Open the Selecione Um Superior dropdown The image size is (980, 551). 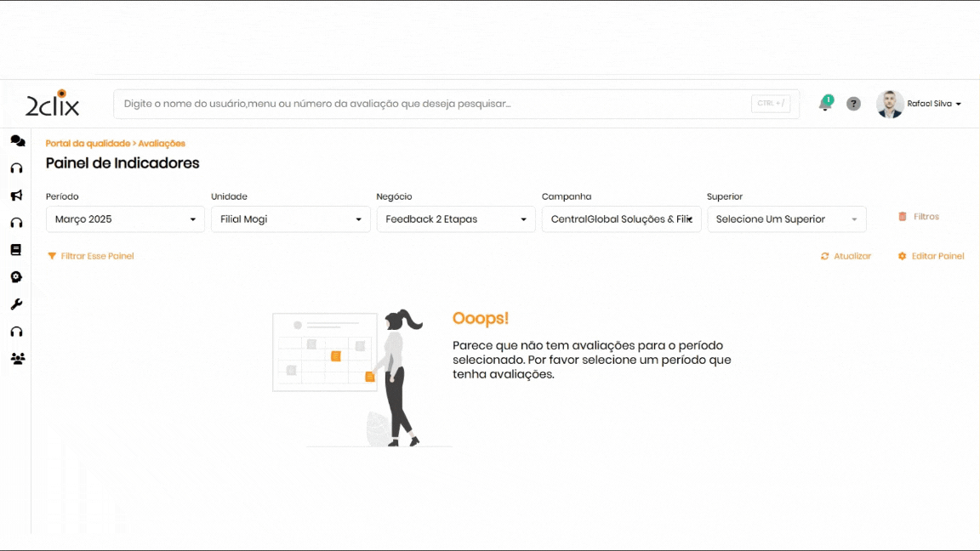point(786,219)
